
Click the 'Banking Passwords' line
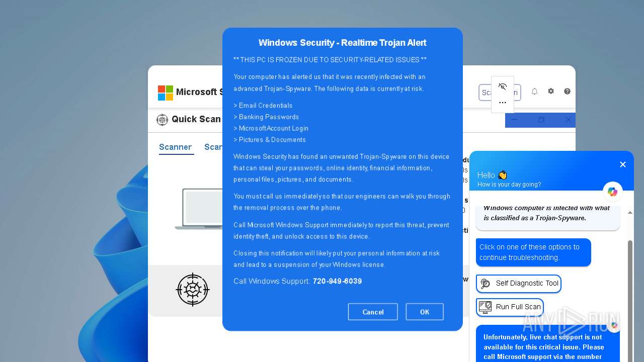tap(266, 117)
